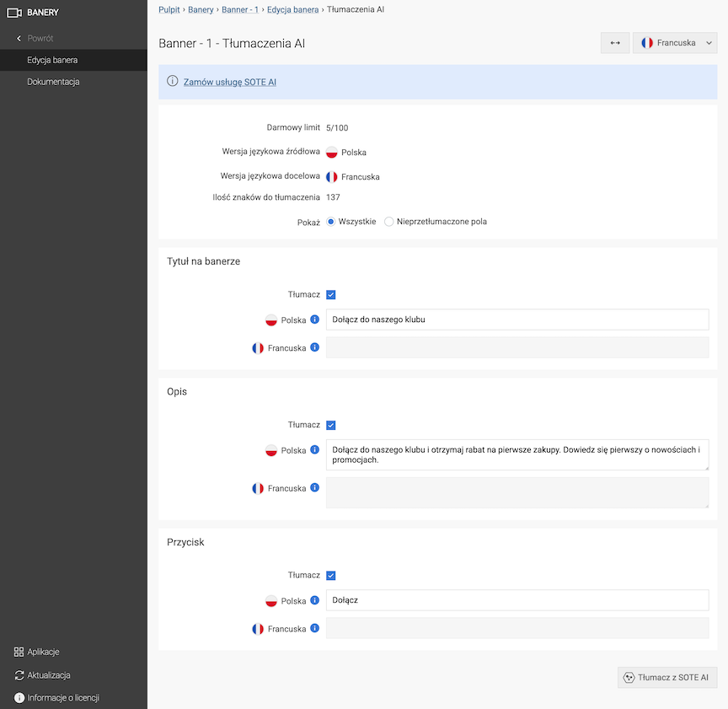Click the Tłumacz z SOTE AI button
The width and height of the screenshot is (728, 709).
pyautogui.click(x=667, y=678)
